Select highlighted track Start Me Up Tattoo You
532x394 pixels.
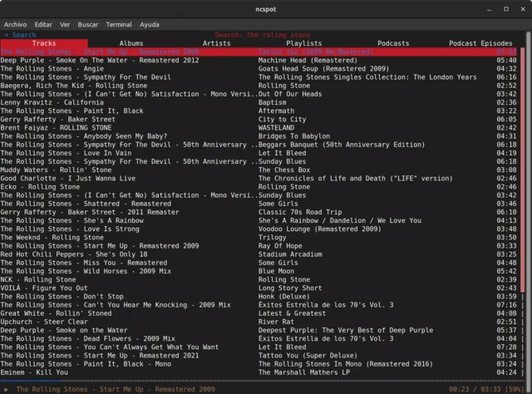[x=259, y=52]
